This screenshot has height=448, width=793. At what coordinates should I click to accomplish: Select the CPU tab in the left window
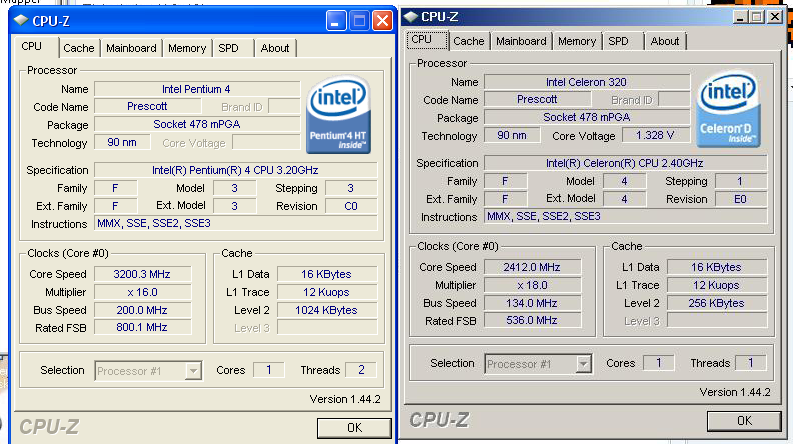pos(32,47)
